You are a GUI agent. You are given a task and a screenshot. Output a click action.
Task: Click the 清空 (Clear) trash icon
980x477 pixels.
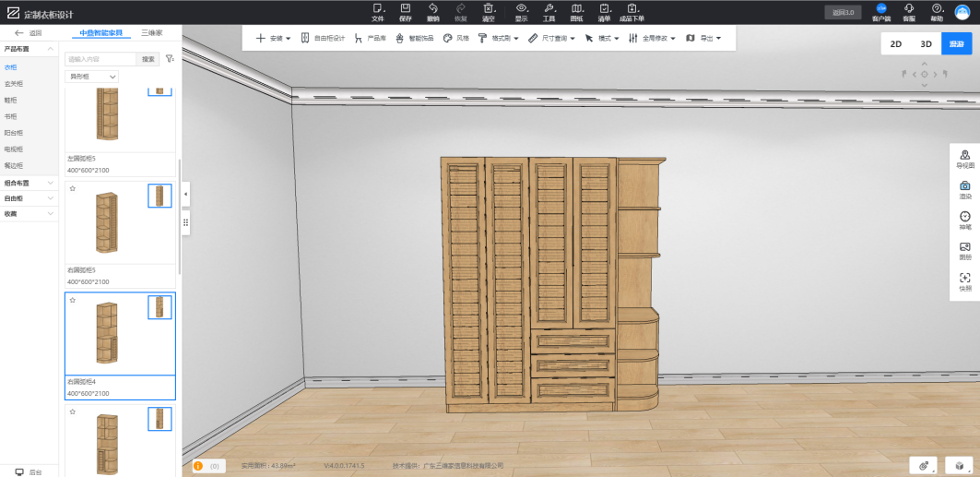point(489,8)
